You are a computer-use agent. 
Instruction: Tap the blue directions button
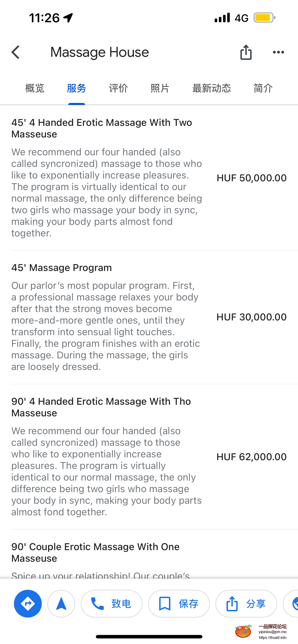[x=28, y=603]
